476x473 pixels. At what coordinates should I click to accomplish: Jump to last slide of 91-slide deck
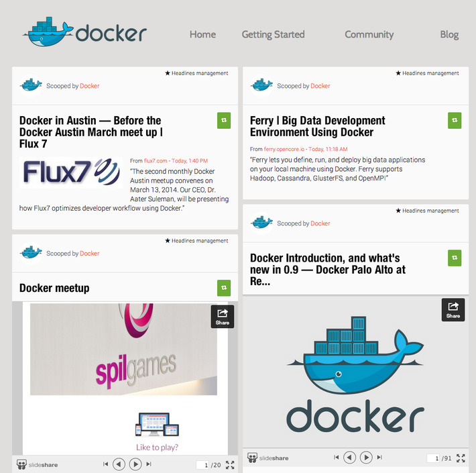(379, 457)
